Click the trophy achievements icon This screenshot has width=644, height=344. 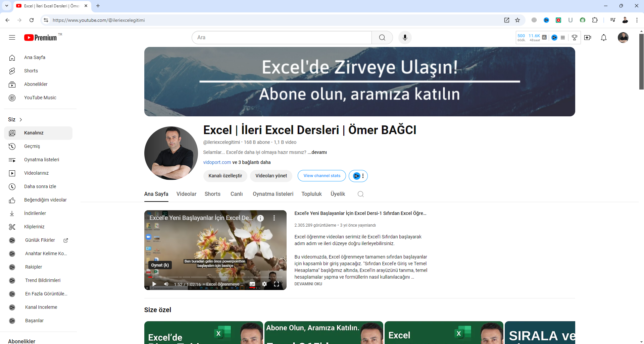pyautogui.click(x=575, y=38)
